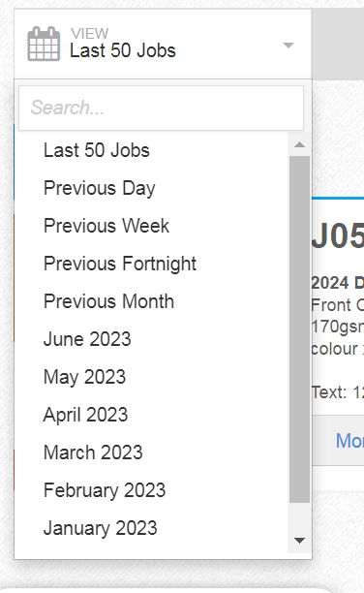
Task: Open the partially visible More link
Action: tap(349, 441)
